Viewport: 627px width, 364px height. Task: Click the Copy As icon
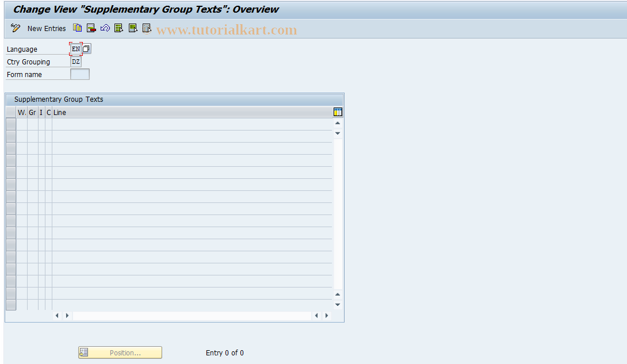[77, 28]
